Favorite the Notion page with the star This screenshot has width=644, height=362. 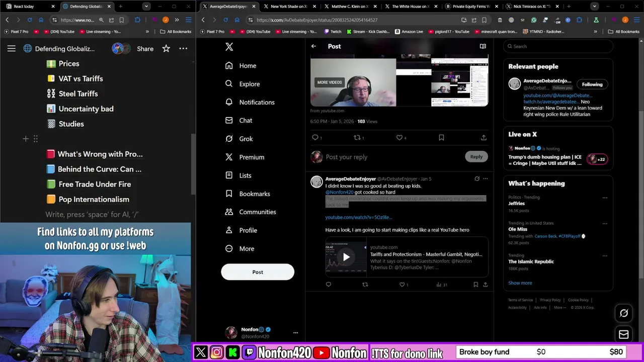(166, 49)
